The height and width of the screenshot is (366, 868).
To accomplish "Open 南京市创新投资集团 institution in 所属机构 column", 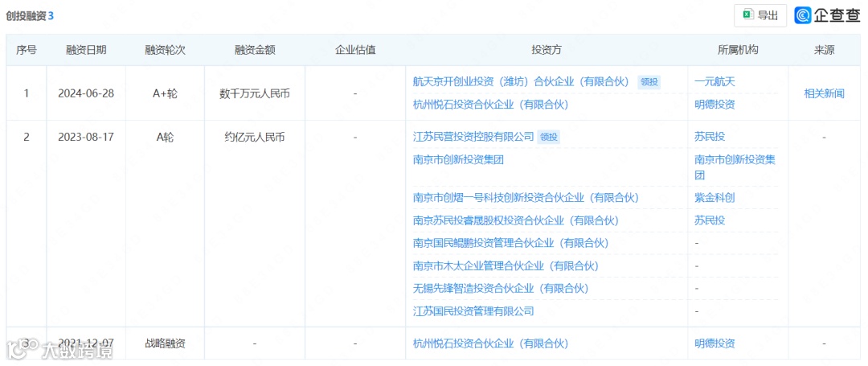I will (x=735, y=167).
